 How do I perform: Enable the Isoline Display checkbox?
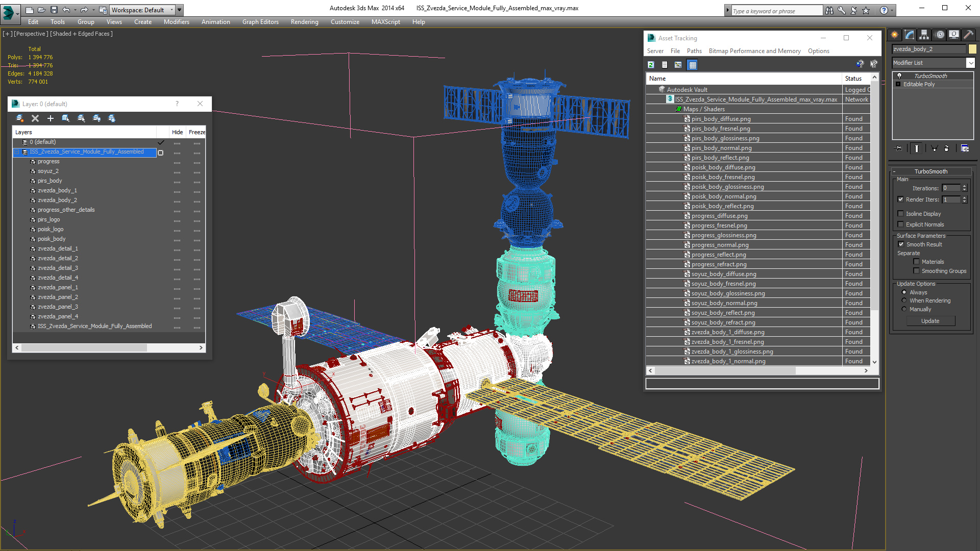pyautogui.click(x=901, y=214)
